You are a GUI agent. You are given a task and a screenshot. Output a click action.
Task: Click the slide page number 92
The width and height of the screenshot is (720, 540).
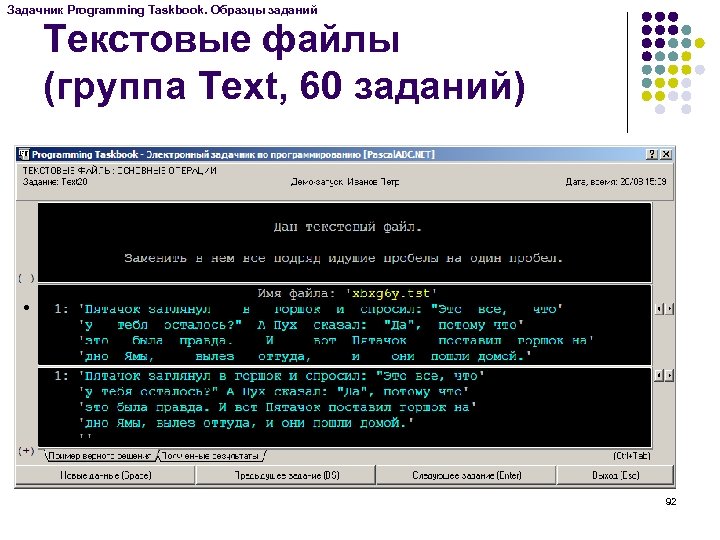point(671,501)
